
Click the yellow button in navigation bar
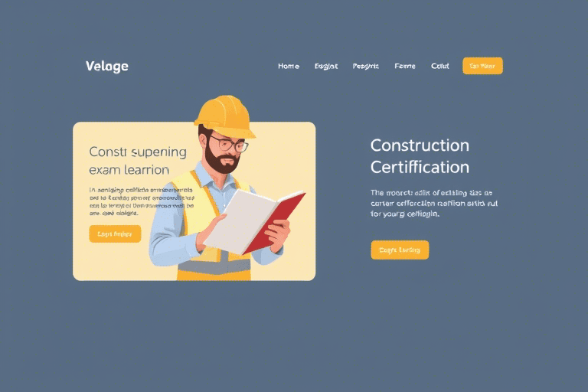click(482, 66)
